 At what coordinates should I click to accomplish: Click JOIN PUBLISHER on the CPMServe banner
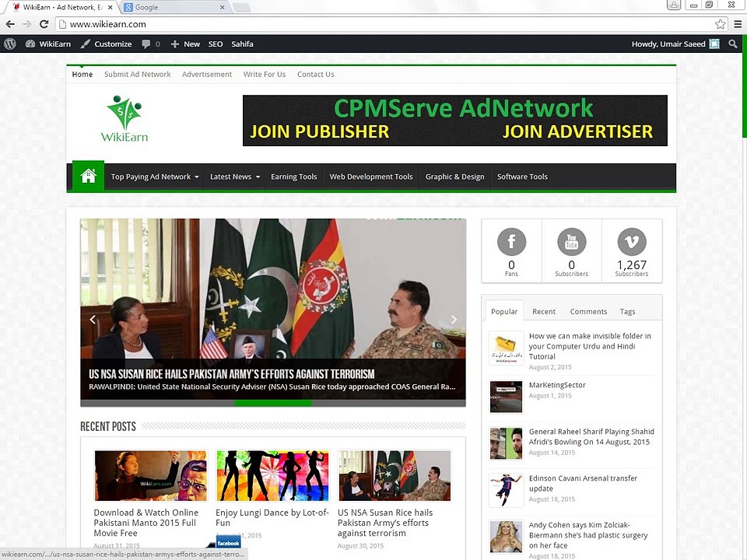320,131
